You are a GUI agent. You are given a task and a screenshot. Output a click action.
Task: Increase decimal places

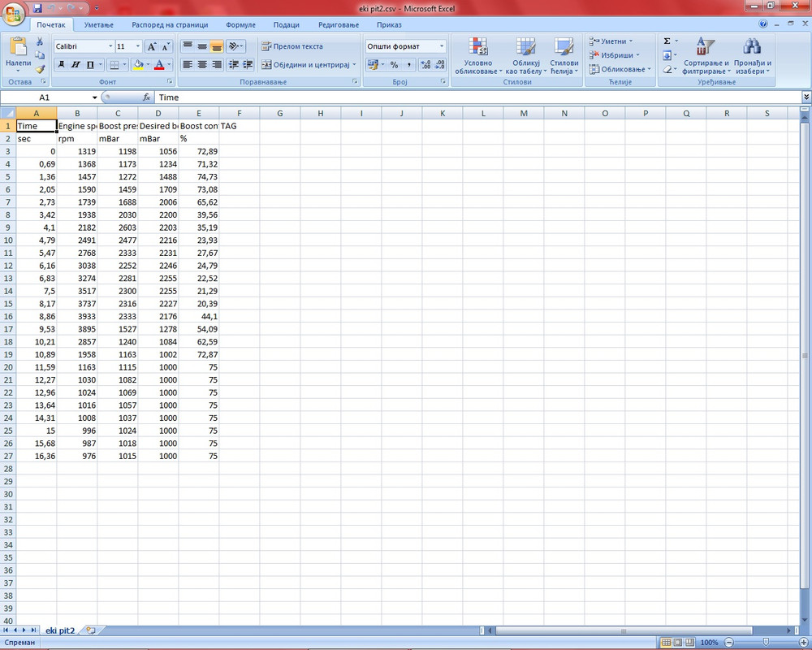[425, 65]
